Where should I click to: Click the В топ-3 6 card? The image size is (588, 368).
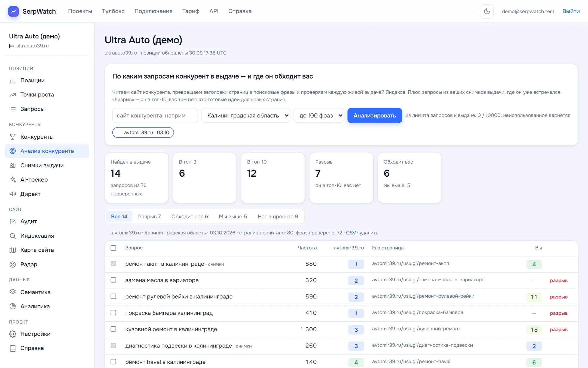click(205, 178)
